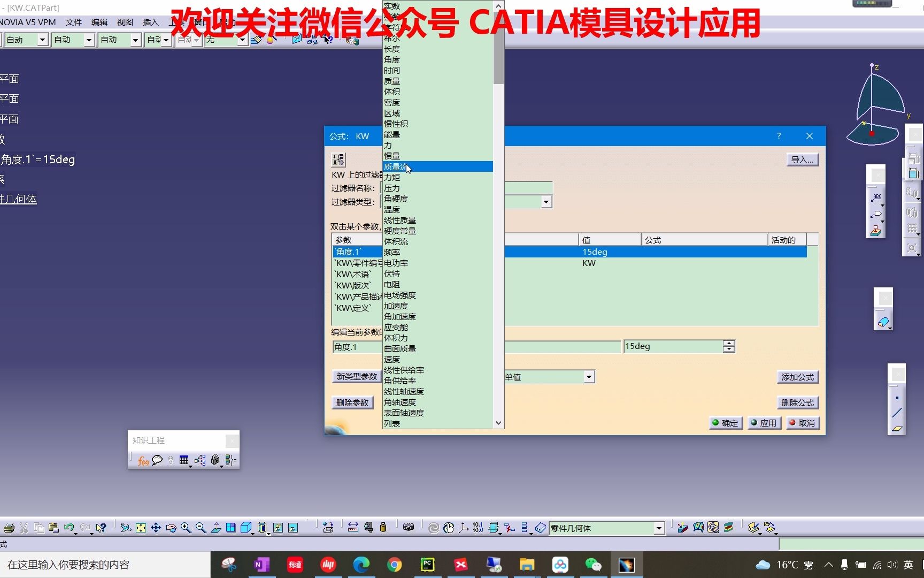Open the 插入 menu
924x578 pixels.
coord(150,22)
